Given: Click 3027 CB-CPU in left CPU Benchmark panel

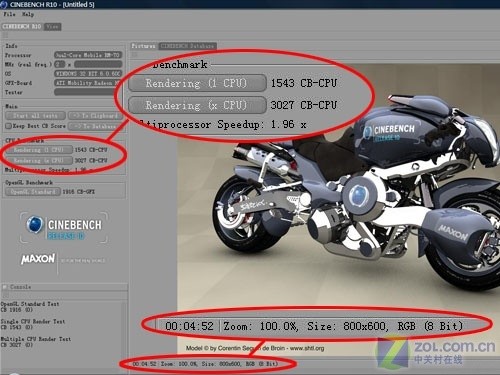Looking at the screenshot, I should (x=91, y=160).
